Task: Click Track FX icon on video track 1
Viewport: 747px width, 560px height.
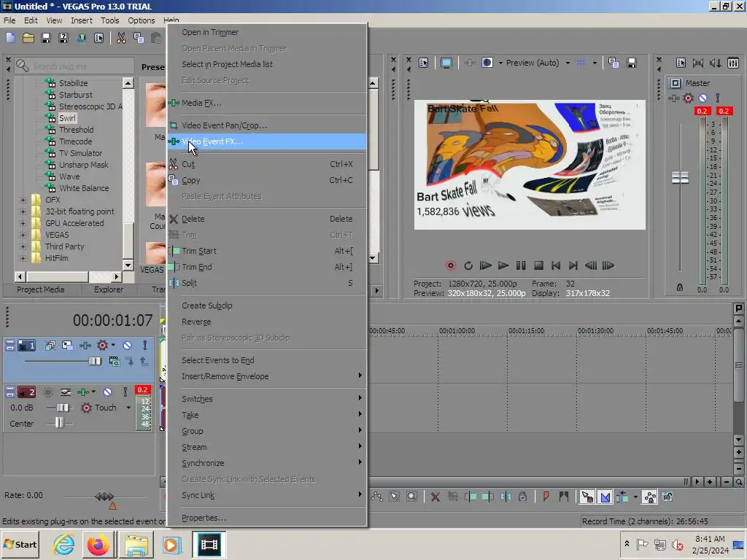Action: (85, 345)
